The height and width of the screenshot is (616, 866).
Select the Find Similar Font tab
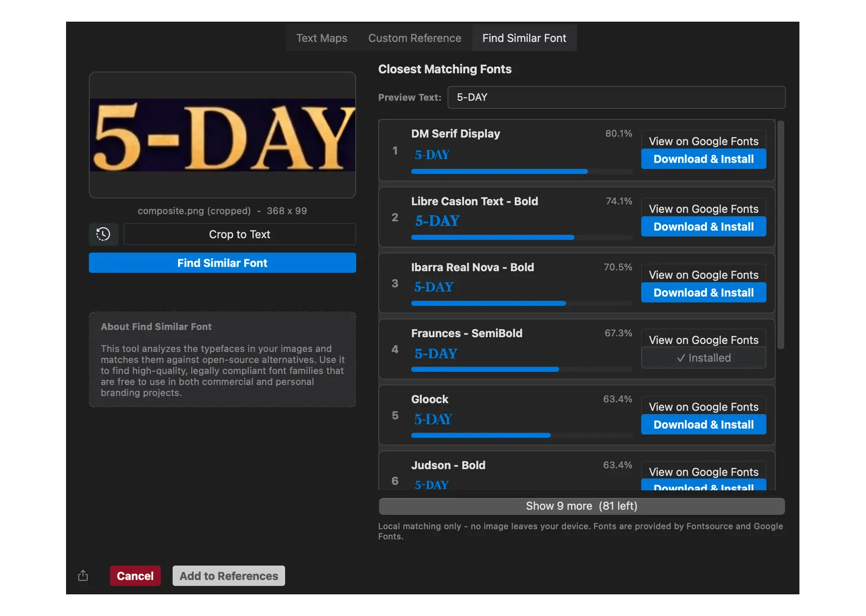524,38
